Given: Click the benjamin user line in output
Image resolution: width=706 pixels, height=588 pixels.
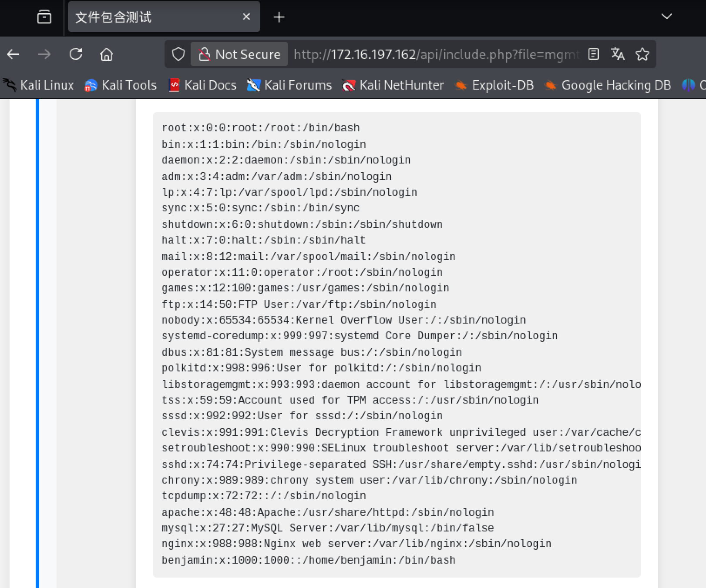Looking at the screenshot, I should coord(308,560).
